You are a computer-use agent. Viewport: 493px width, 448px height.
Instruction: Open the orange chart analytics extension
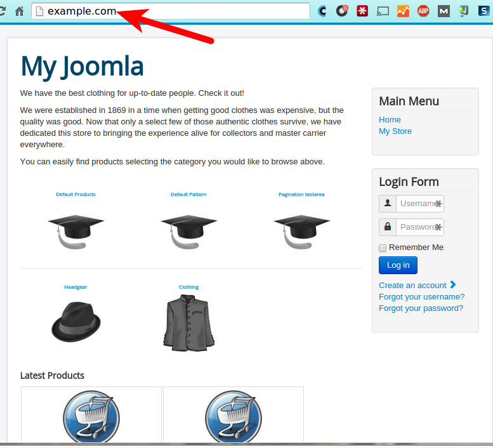403,11
